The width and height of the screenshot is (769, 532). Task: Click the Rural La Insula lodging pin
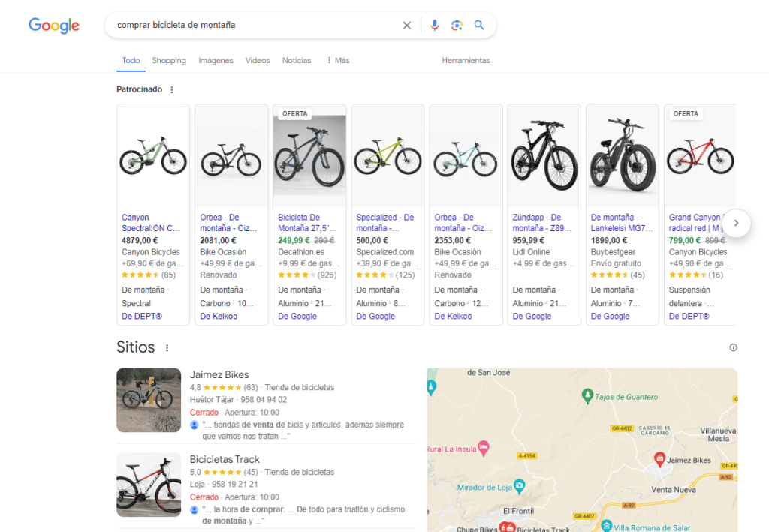(484, 448)
